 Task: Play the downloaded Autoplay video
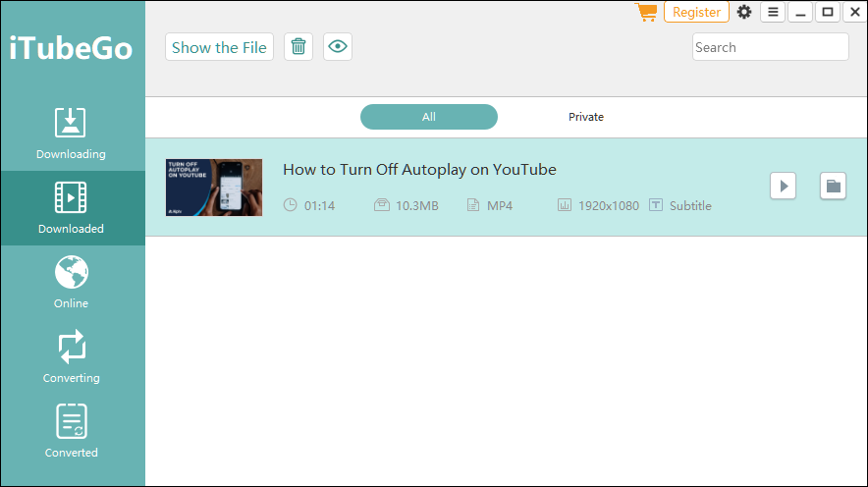[x=784, y=186]
